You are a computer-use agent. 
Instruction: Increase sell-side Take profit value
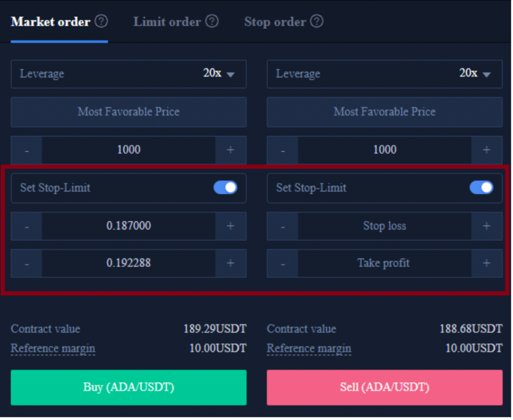(487, 263)
